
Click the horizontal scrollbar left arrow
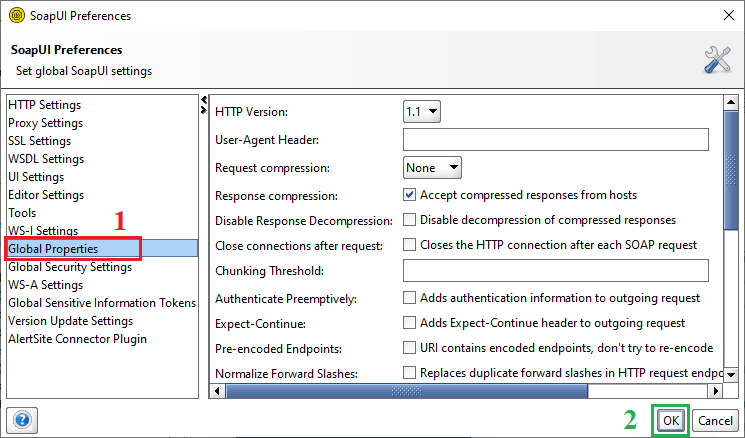217,391
